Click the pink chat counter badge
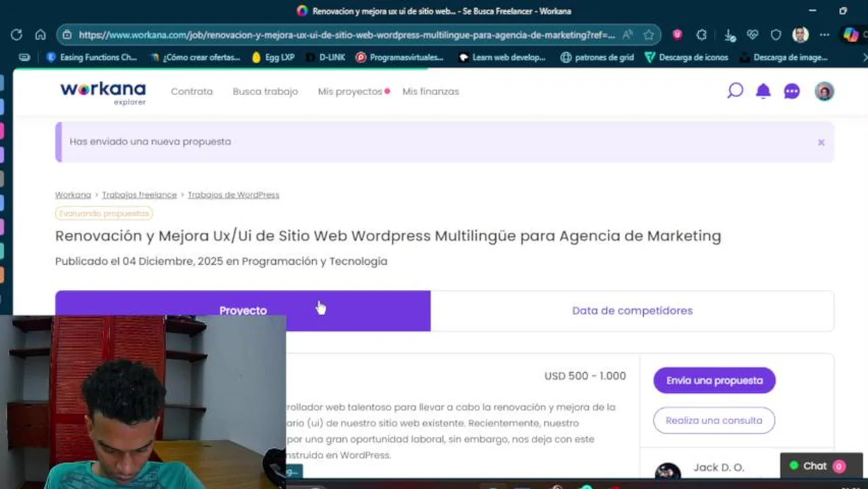This screenshot has width=868, height=489. click(x=839, y=466)
